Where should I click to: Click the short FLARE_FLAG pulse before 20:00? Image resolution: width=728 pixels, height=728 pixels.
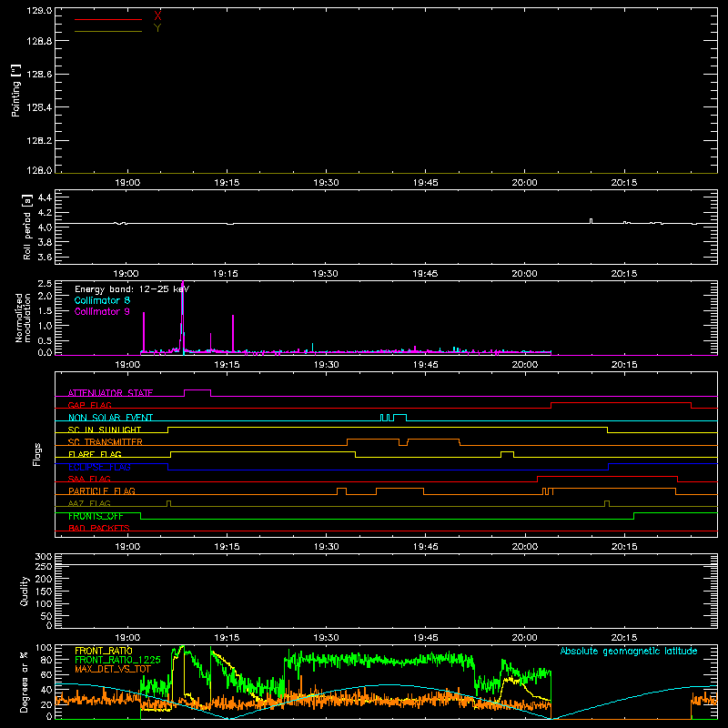[507, 452]
